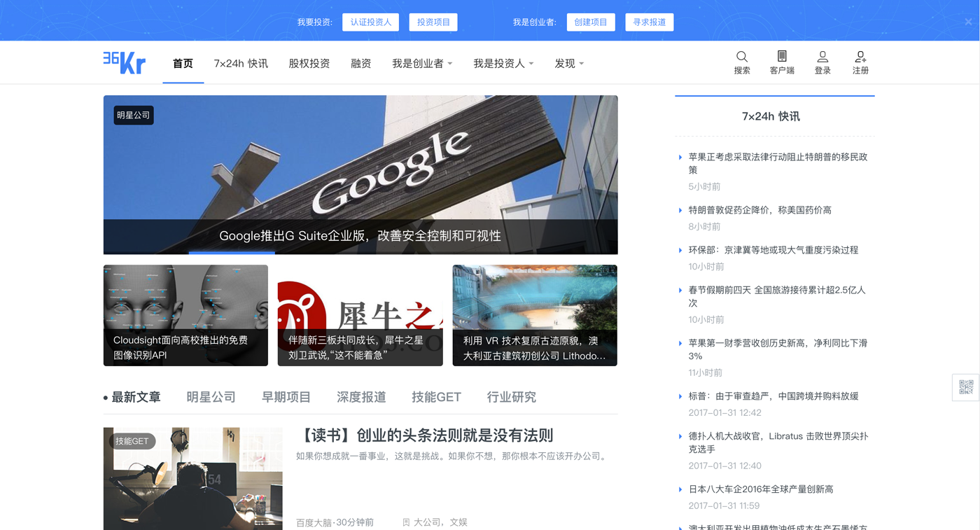Open news 德扑人机大战收官
The height and width of the screenshot is (530, 980).
pyautogui.click(x=778, y=442)
